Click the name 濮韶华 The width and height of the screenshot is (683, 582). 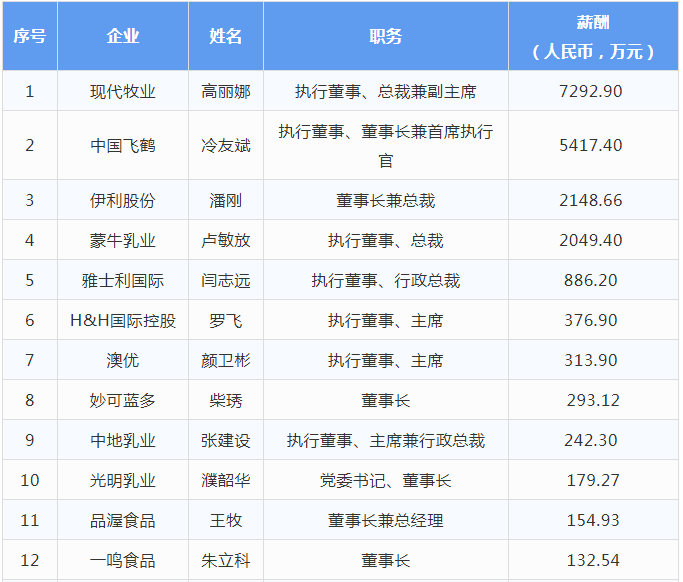click(x=226, y=480)
